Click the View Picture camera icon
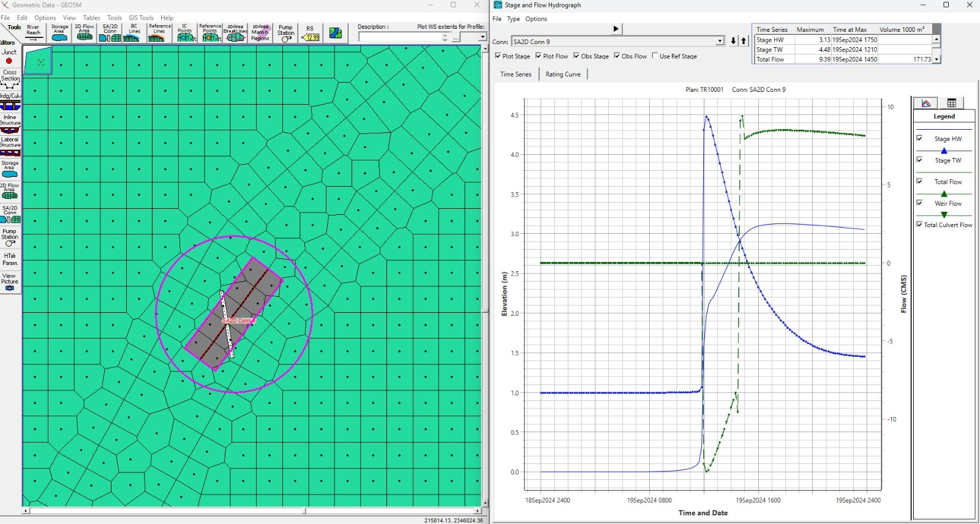Screen dimensions: 980x524 10,288
